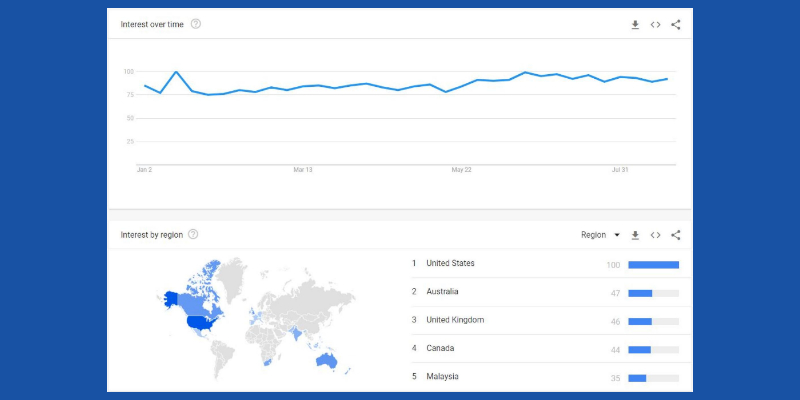Select Malaysia in the region list
This screenshot has width=800, height=400.
443,376
